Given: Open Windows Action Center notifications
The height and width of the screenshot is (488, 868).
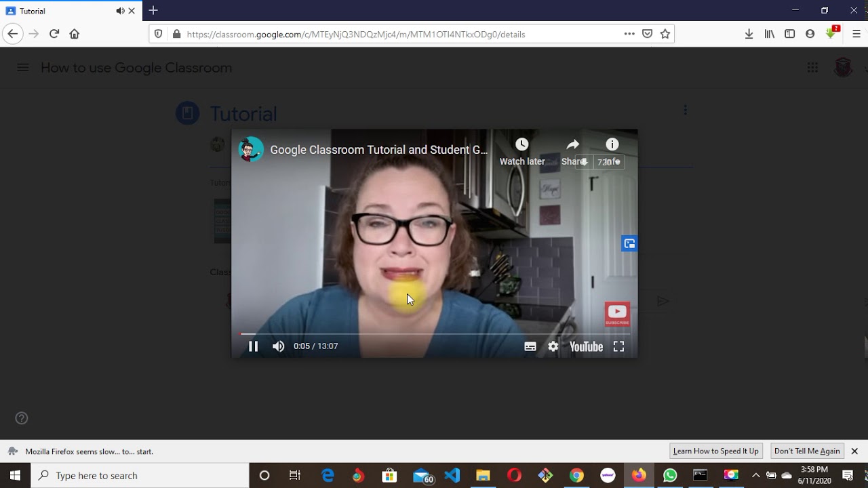Looking at the screenshot, I should point(848,475).
